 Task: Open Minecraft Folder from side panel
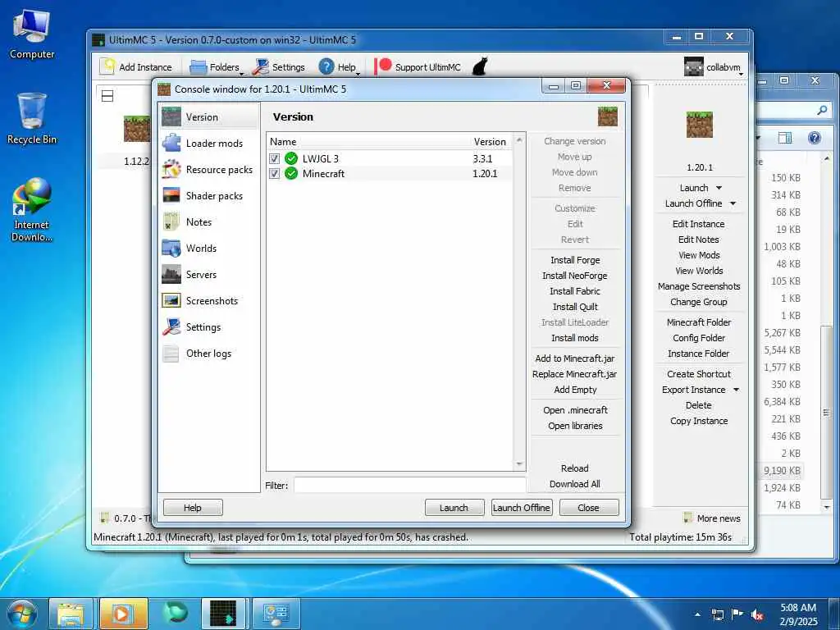[699, 322]
